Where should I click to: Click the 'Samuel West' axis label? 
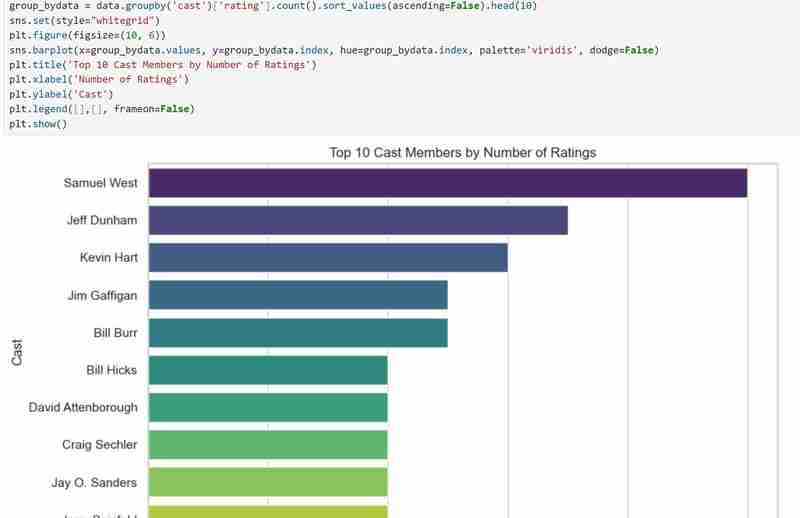[x=101, y=183]
